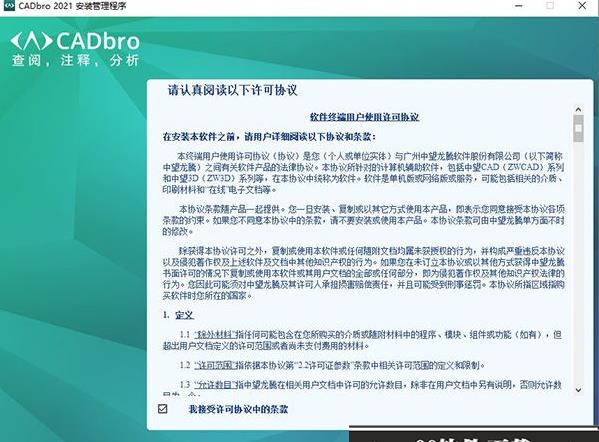Click the underlined term 允许数目
Image resolution: width=599 pixels, height=442 pixels.
pyautogui.click(x=214, y=384)
